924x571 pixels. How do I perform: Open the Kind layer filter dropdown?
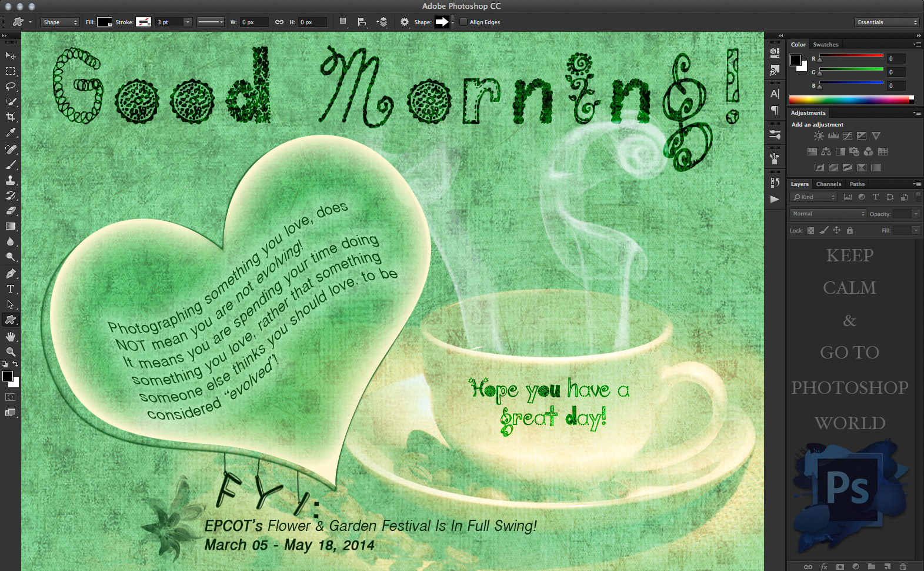[x=813, y=197]
